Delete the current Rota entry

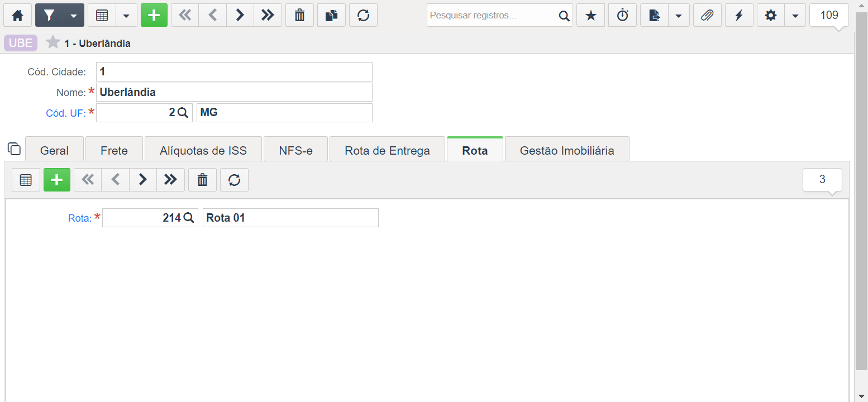[x=202, y=180]
